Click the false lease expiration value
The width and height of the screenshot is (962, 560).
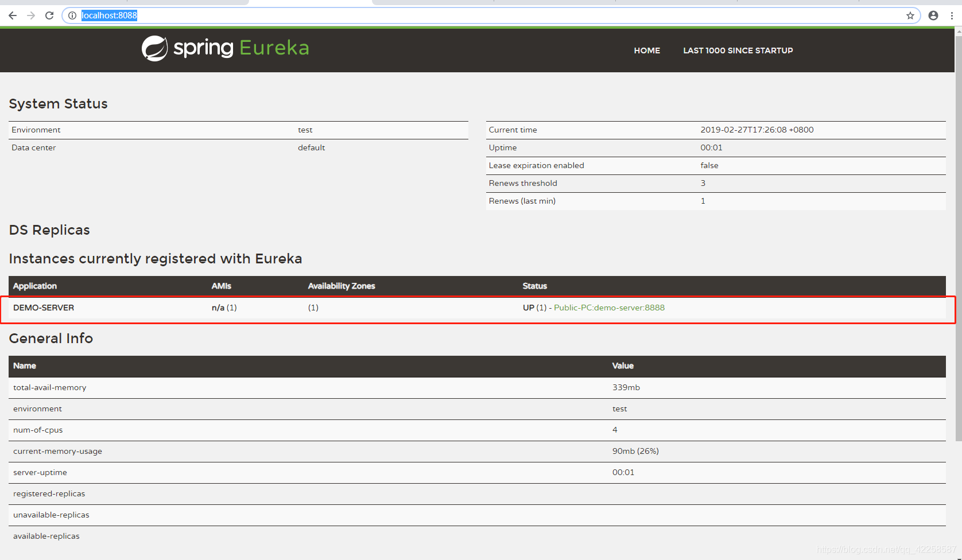[x=709, y=166]
